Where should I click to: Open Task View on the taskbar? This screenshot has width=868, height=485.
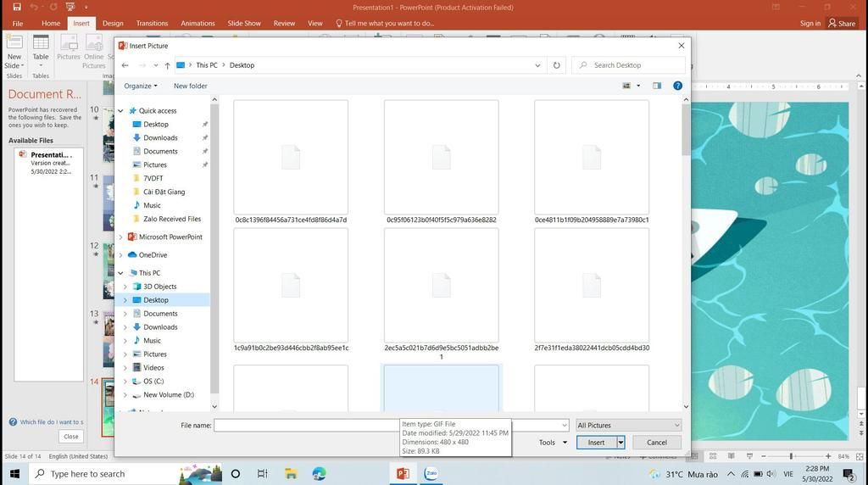(x=263, y=474)
